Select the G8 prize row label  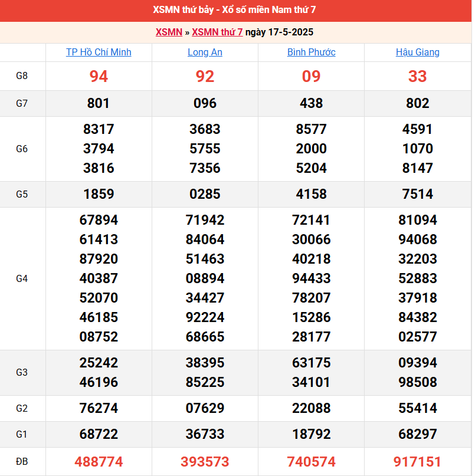point(22,76)
